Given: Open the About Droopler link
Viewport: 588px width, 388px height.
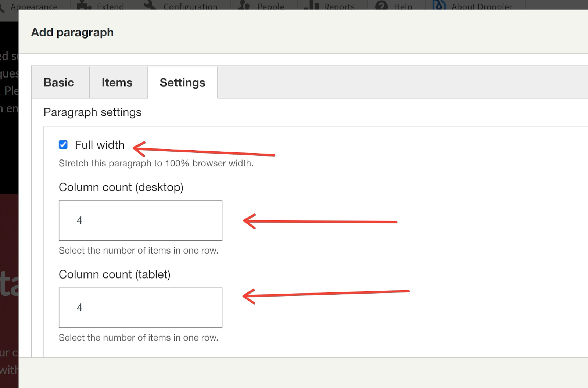Looking at the screenshot, I should tap(481, 6).
